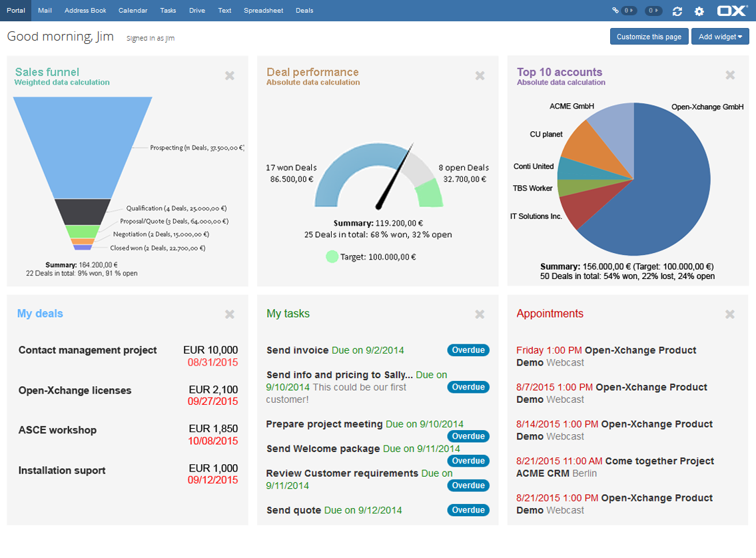This screenshot has width=756, height=558.
Task: Open the 8/7/2015 Product Demo appointment
Action: point(611,394)
